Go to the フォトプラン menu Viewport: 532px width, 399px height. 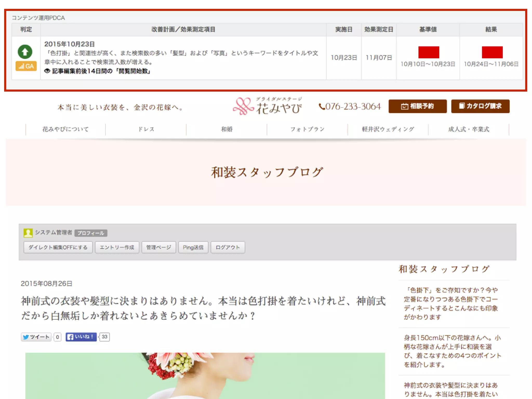pos(307,129)
